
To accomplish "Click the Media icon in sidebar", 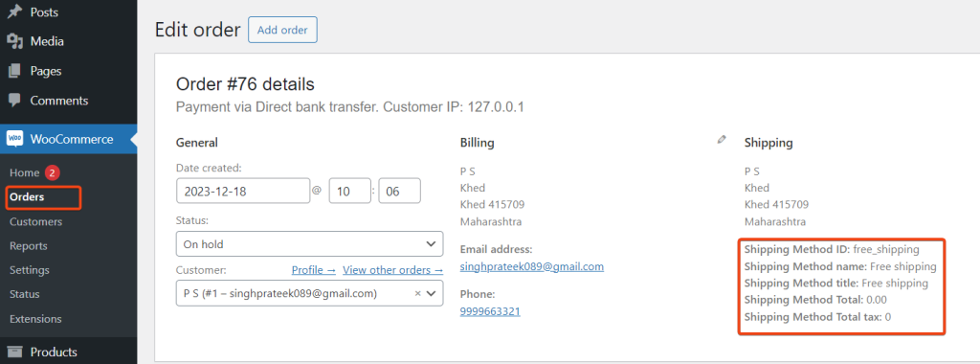I will 14,41.
